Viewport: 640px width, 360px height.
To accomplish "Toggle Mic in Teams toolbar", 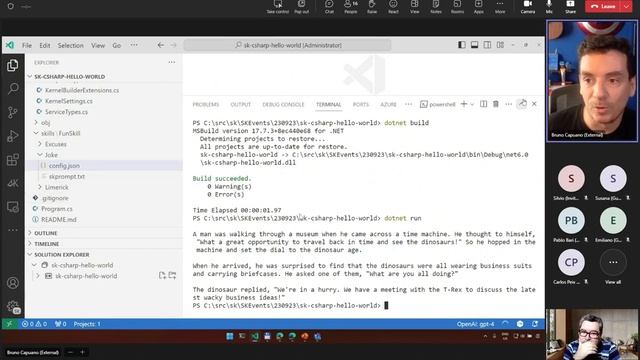I will click(549, 7).
